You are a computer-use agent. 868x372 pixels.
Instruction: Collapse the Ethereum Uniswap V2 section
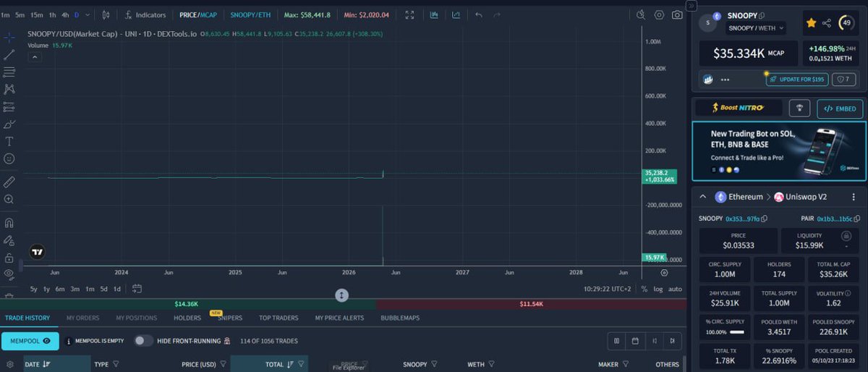point(702,197)
